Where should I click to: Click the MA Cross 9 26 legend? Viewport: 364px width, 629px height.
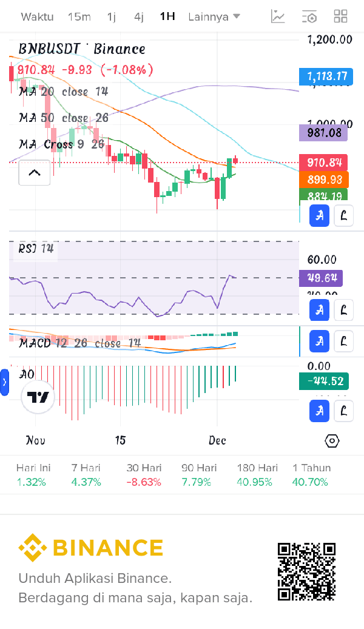tap(62, 144)
